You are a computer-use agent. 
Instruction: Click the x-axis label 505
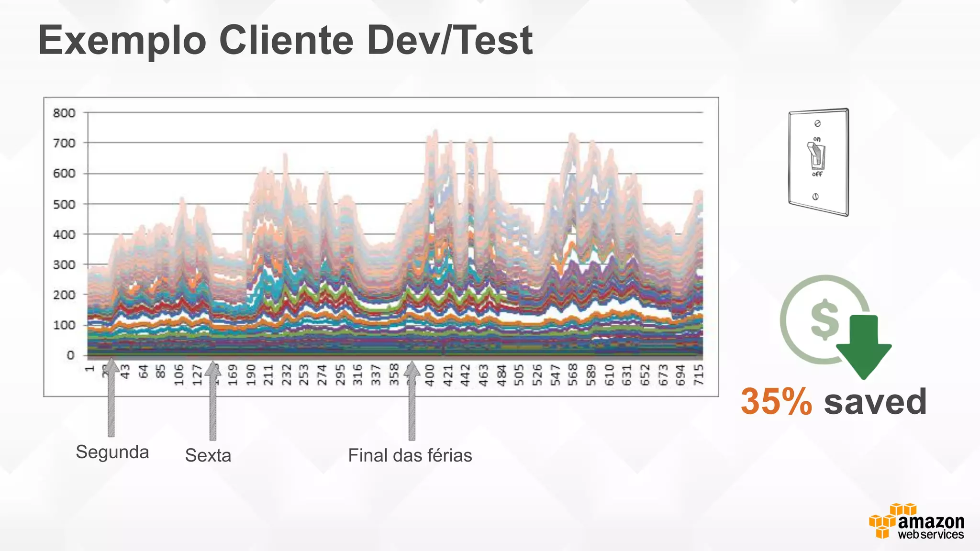pos(519,375)
